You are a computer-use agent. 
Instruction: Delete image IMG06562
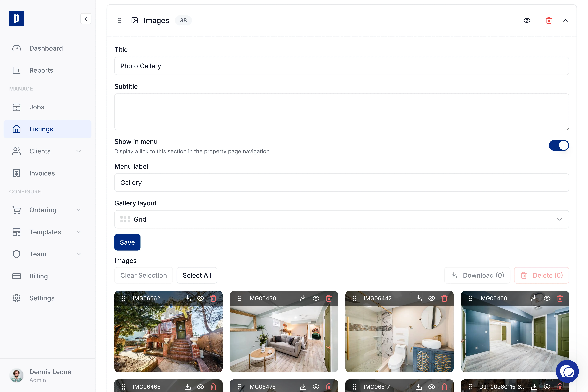pos(213,298)
